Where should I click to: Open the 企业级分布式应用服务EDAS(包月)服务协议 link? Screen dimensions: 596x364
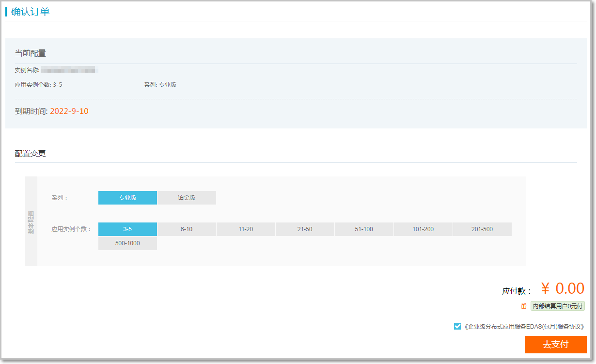click(x=524, y=327)
